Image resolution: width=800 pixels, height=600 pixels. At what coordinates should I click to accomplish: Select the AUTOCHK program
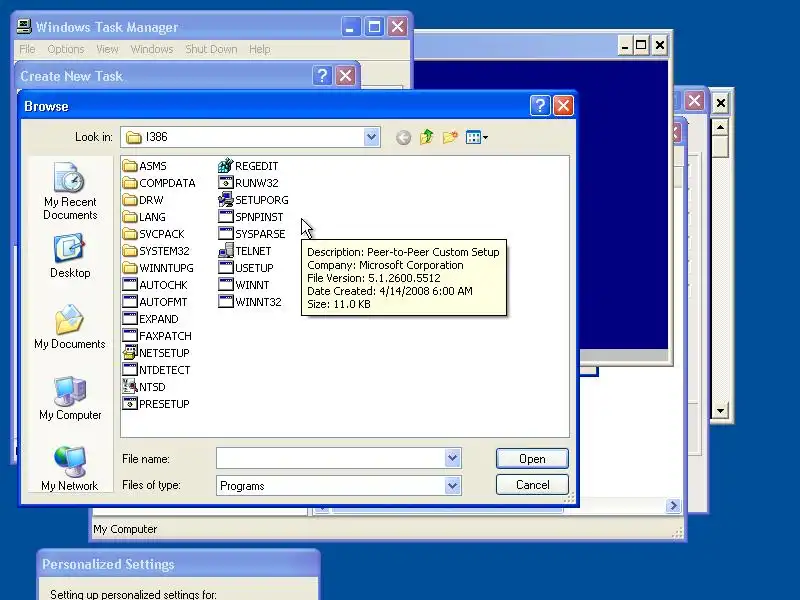pos(155,285)
